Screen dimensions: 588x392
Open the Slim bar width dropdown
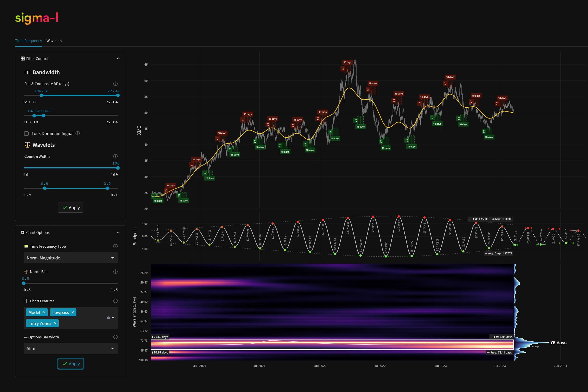pos(70,348)
